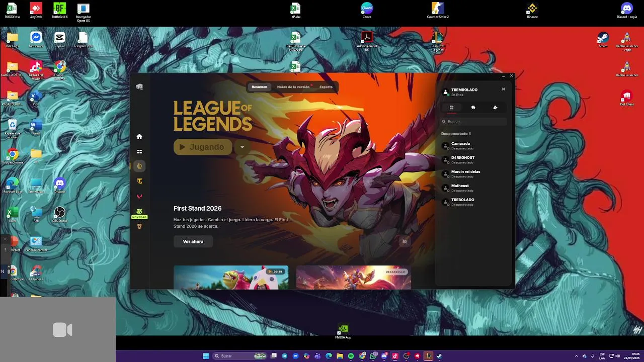Go to Riot Client home icon
The height and width of the screenshot is (362, 644).
[x=139, y=136]
